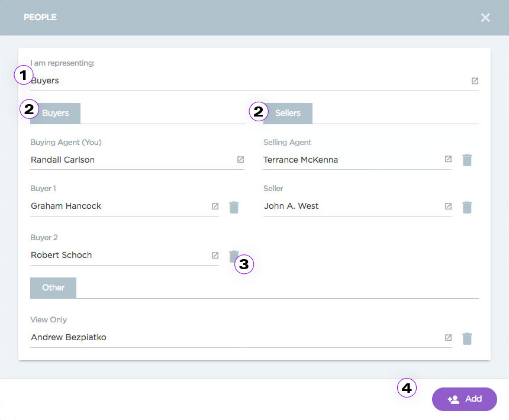Open the 'I am representing' edit icon

[x=475, y=81]
